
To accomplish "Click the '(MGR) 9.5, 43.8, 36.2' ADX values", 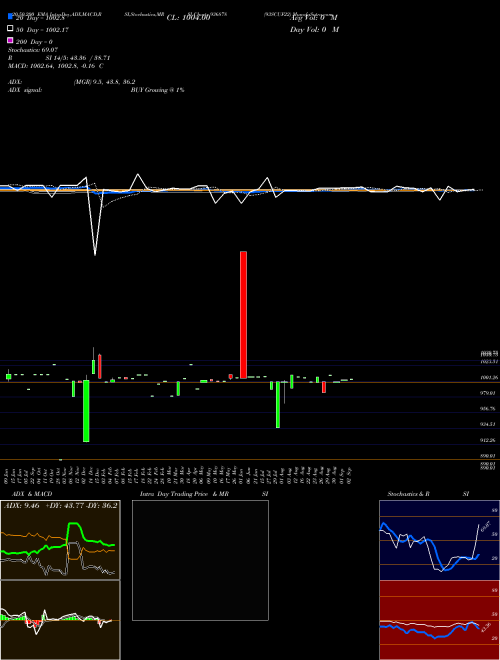I will coord(104,82).
